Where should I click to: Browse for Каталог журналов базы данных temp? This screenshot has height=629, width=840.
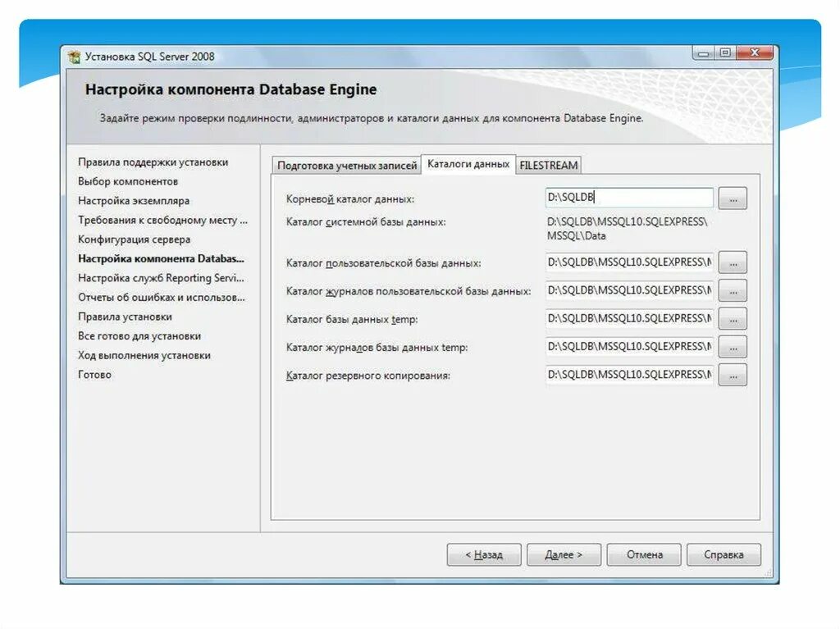click(x=733, y=348)
